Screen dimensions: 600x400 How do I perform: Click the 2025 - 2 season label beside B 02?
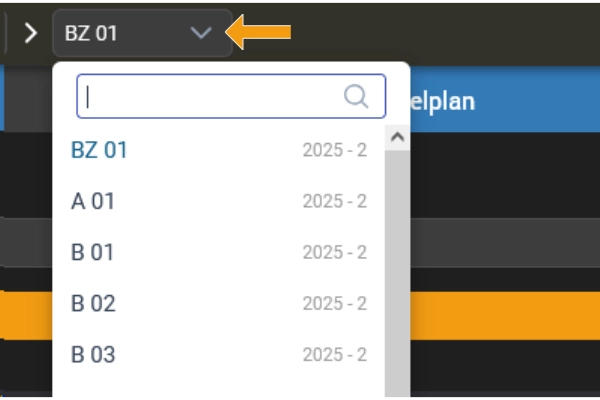pos(335,303)
